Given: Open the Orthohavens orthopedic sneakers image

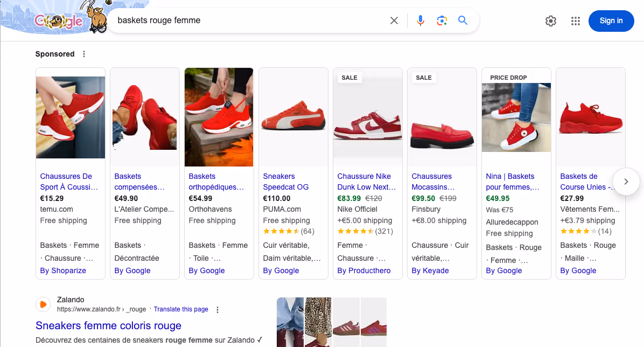Looking at the screenshot, I should (219, 117).
